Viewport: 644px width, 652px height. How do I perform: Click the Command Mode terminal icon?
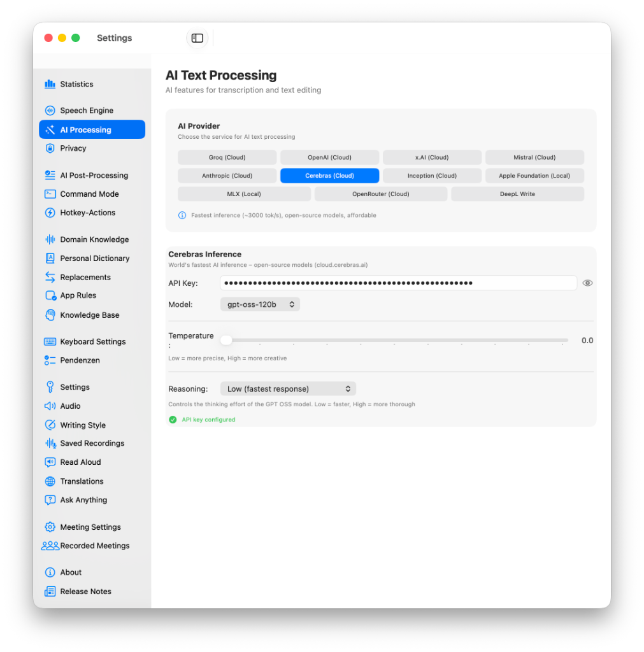coord(50,194)
